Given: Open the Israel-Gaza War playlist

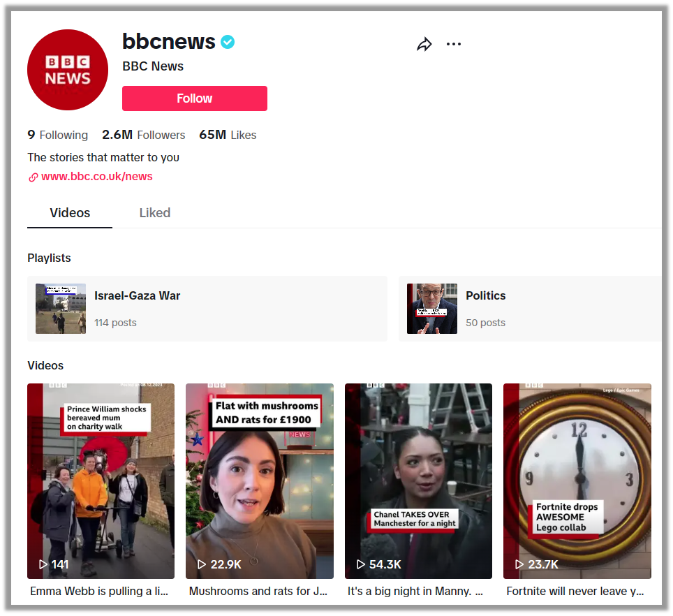Looking at the screenshot, I should coord(207,309).
